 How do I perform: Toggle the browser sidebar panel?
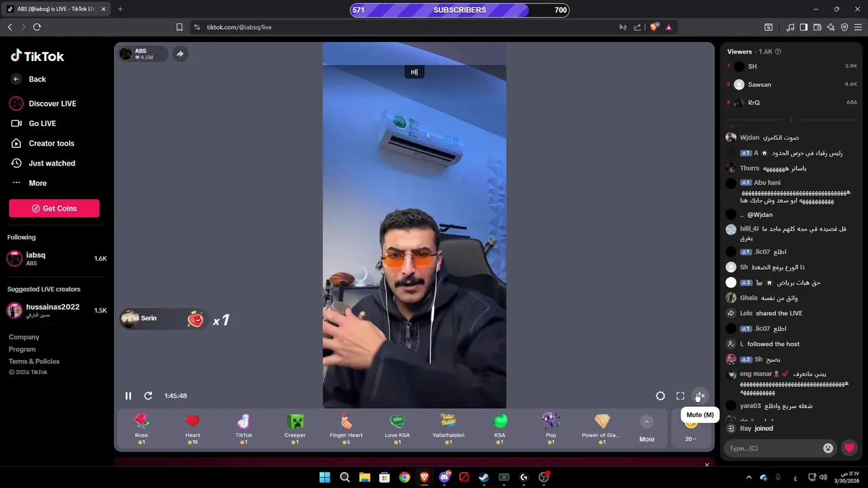(x=804, y=27)
